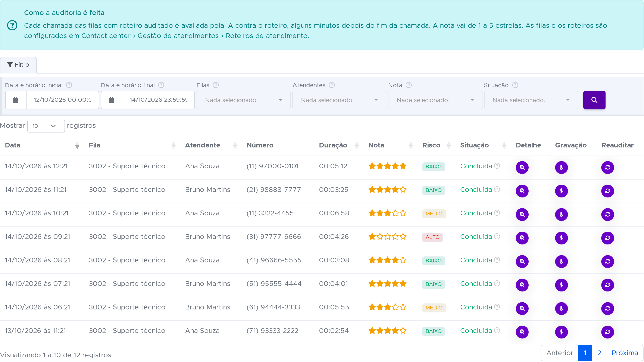644x362 pixels.
Task: Sort table by the Atendente column
Action: (211, 145)
